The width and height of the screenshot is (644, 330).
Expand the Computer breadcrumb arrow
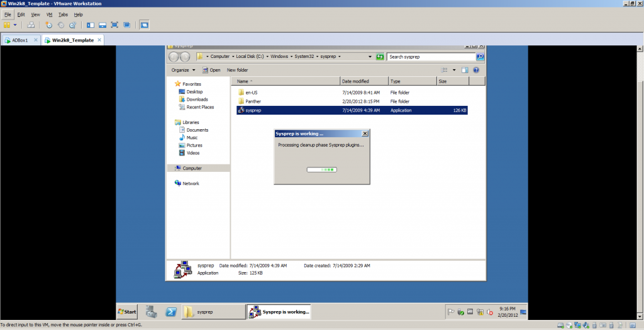click(233, 57)
